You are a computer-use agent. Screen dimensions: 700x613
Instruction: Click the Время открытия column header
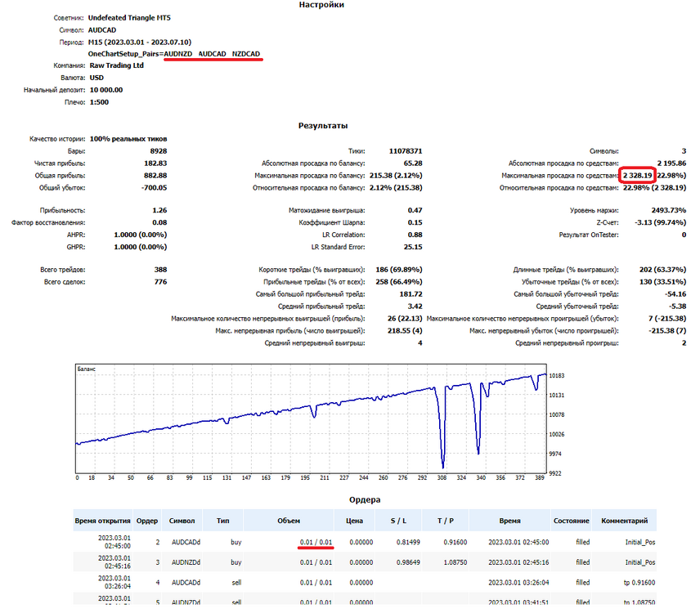point(103,521)
